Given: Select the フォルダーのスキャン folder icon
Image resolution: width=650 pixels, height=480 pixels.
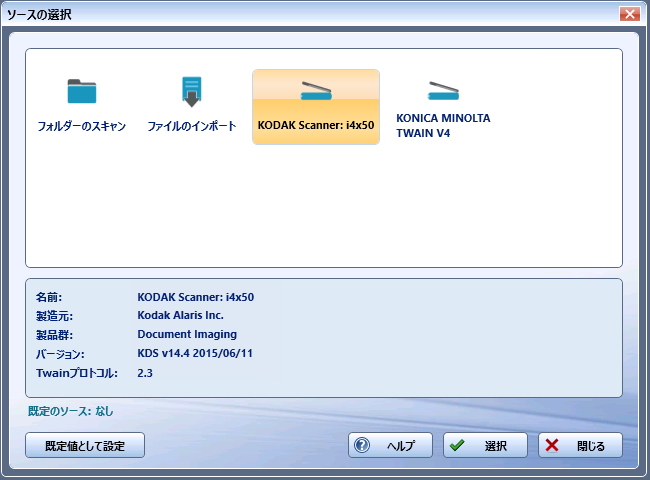Looking at the screenshot, I should click(x=82, y=91).
